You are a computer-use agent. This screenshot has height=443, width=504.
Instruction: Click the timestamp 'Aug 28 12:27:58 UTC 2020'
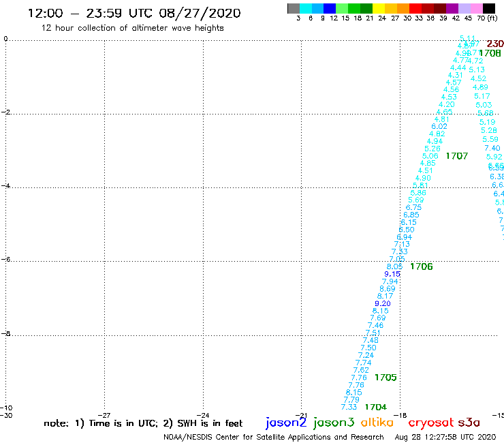445,438
